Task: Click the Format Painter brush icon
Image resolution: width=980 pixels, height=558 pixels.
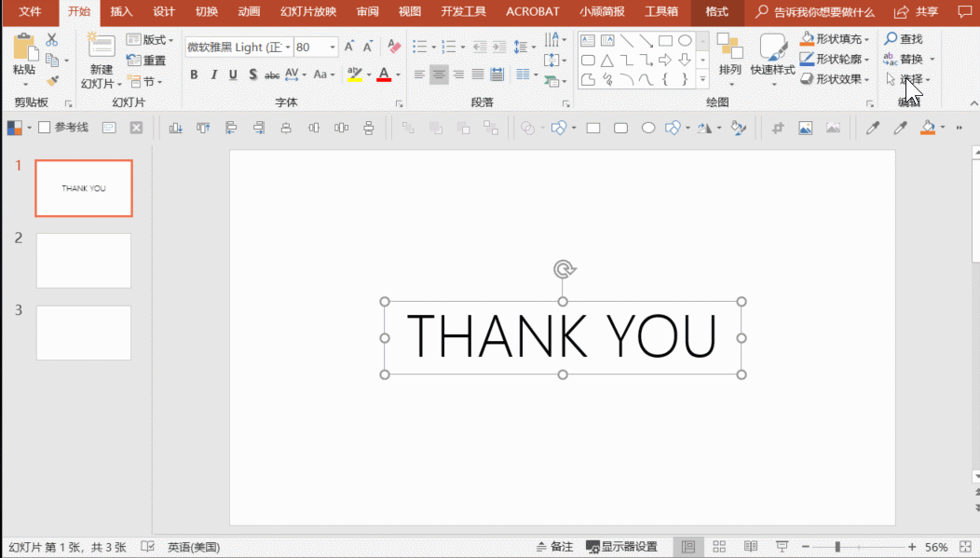Action: (x=52, y=81)
